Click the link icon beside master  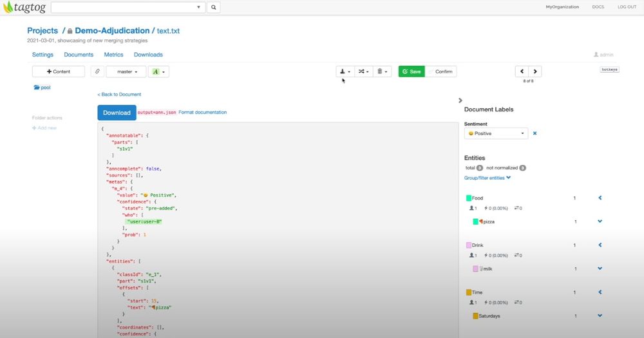tap(97, 71)
